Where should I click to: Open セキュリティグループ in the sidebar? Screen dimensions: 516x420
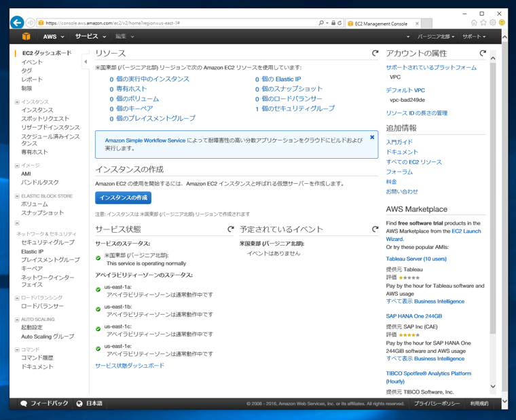pos(48,242)
